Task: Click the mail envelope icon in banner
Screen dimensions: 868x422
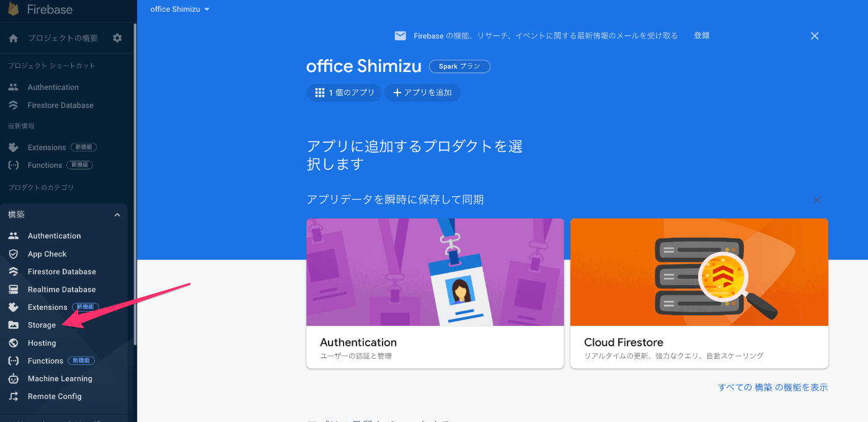Action: [x=401, y=36]
